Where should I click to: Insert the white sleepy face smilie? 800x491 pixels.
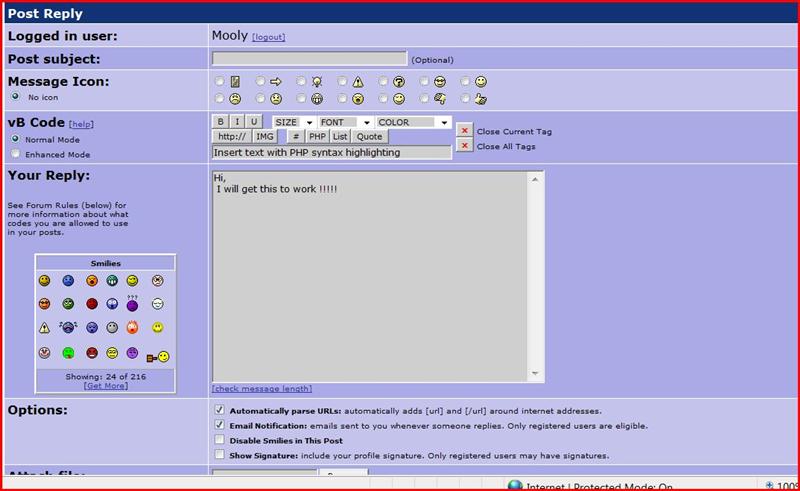pyautogui.click(x=158, y=304)
